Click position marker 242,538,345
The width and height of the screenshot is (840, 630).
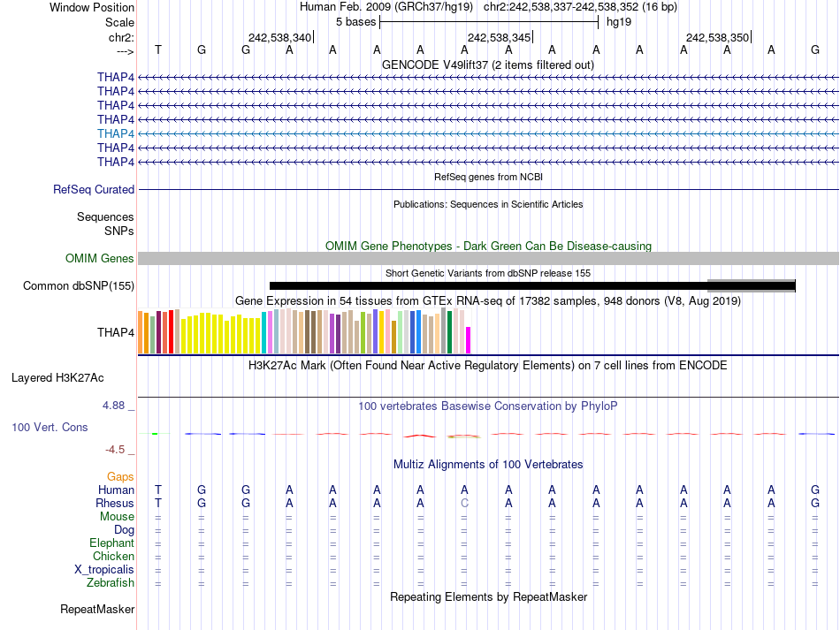pos(499,37)
